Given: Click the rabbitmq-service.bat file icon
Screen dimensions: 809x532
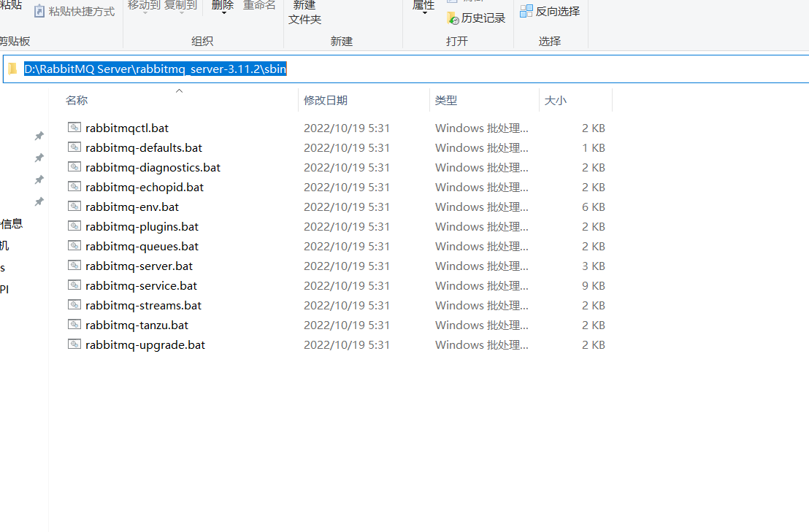Looking at the screenshot, I should tap(74, 285).
